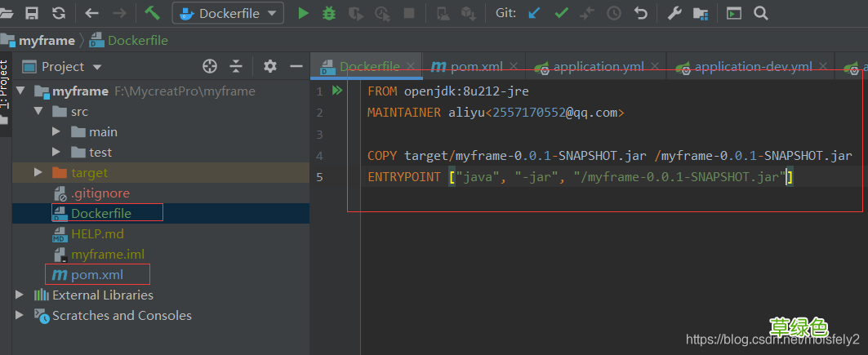Open settings wrench icon
868x355 pixels.
(x=674, y=13)
